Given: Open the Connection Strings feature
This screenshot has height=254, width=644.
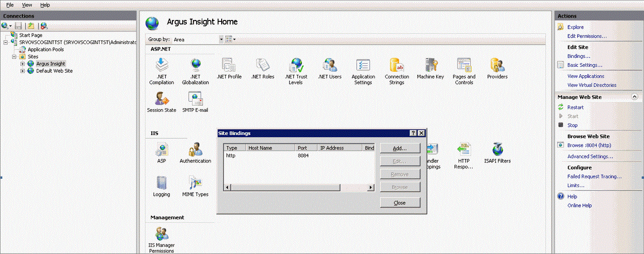Looking at the screenshot, I should tap(397, 71).
